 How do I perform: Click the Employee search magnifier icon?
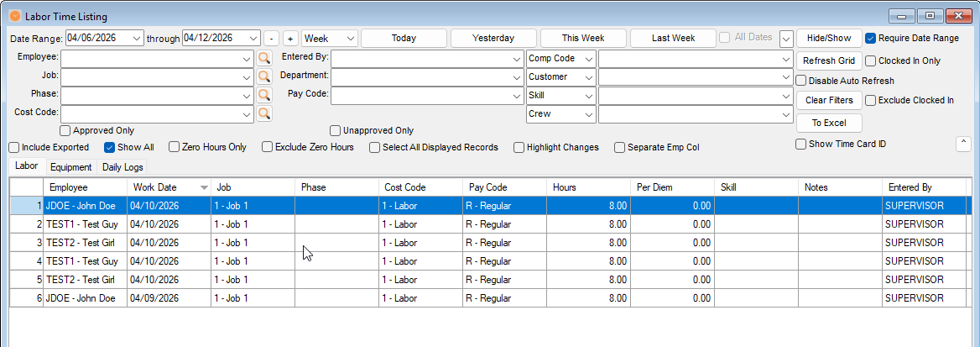pyautogui.click(x=263, y=58)
